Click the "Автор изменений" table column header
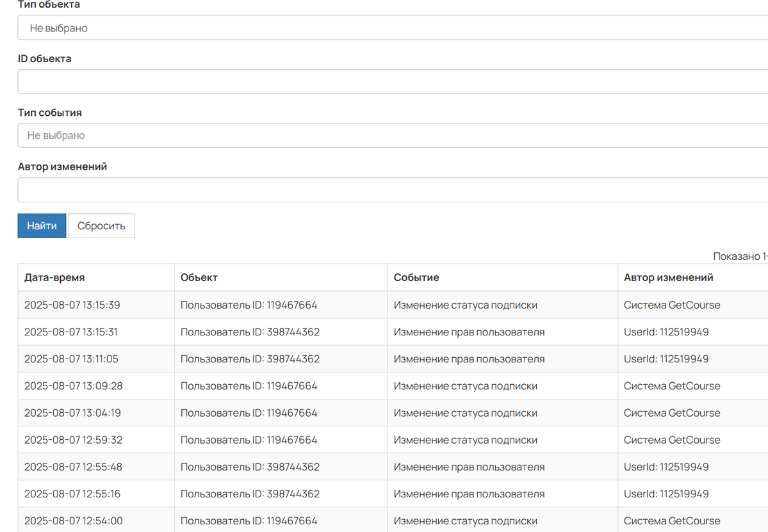This screenshot has height=532, width=768. tap(668, 278)
